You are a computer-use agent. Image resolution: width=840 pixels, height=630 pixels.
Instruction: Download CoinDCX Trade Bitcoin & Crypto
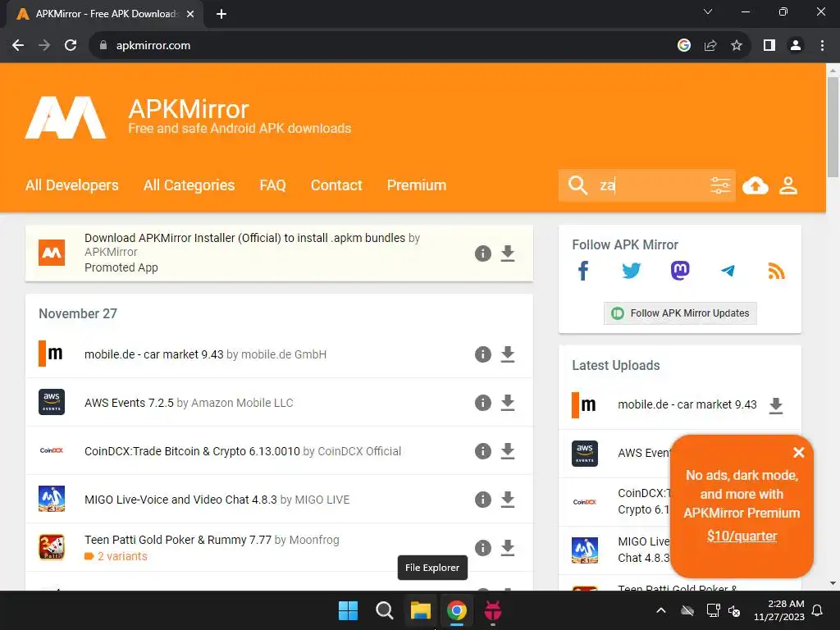click(x=507, y=451)
